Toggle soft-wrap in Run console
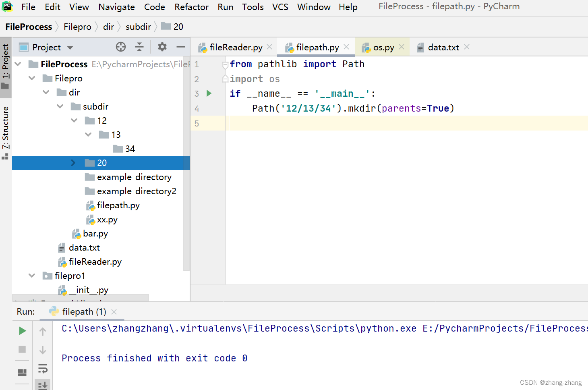Screen dimensions: 588x390 click(x=43, y=368)
